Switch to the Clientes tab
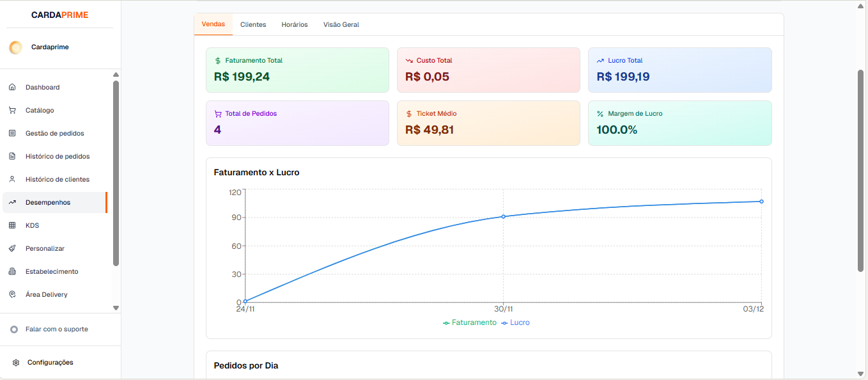 pos(253,24)
